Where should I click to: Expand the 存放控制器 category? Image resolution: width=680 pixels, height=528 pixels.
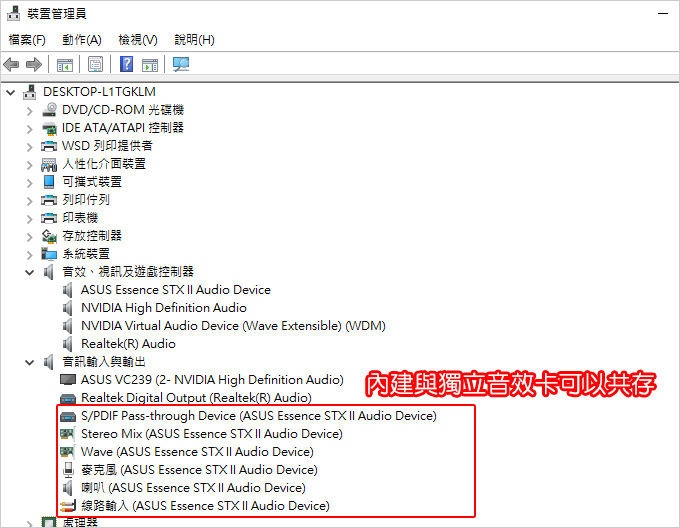(x=29, y=237)
